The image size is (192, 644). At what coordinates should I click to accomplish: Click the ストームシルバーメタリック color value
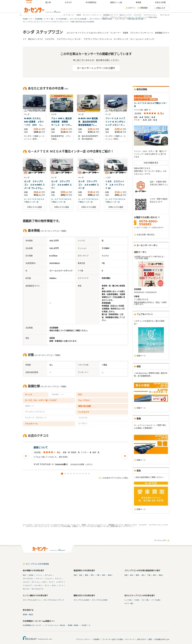click(x=61, y=271)
